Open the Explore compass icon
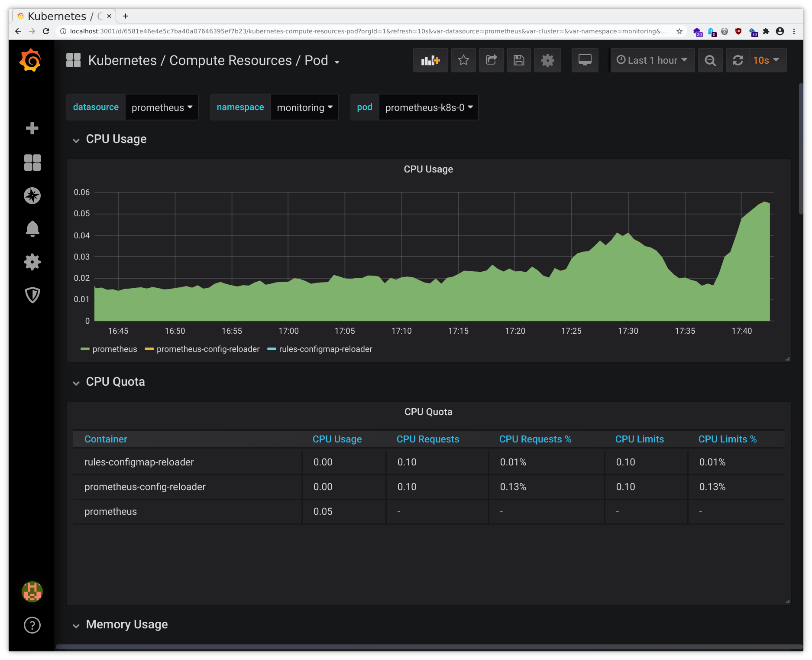 point(32,196)
